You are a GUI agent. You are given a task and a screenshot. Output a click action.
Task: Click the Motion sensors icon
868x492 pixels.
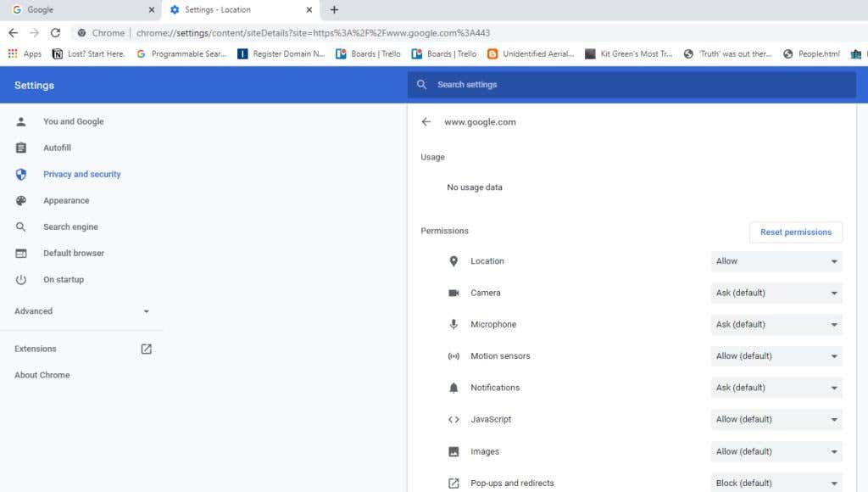[x=453, y=356]
